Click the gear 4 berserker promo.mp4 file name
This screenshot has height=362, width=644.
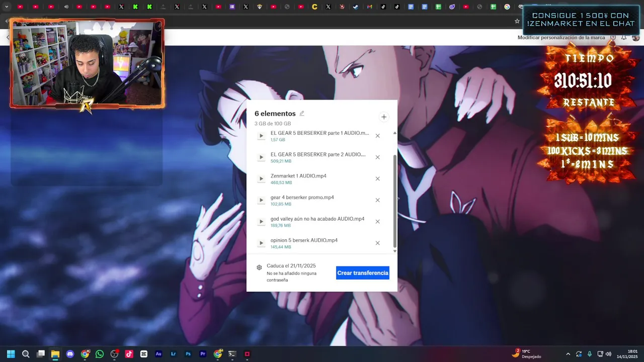(302, 198)
